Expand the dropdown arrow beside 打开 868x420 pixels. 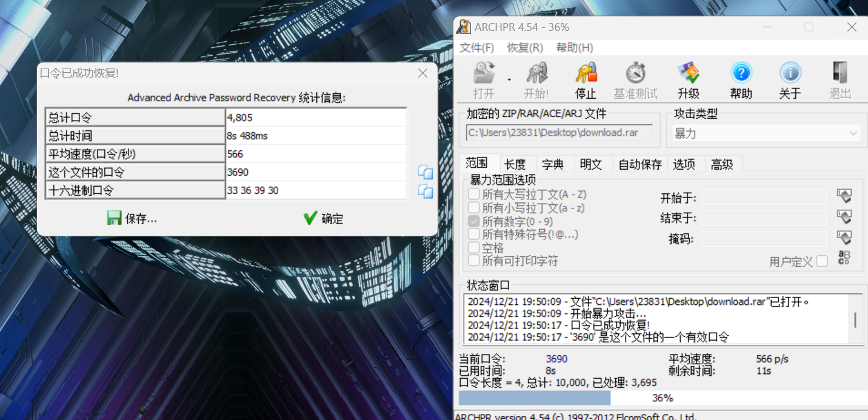pyautogui.click(x=509, y=79)
